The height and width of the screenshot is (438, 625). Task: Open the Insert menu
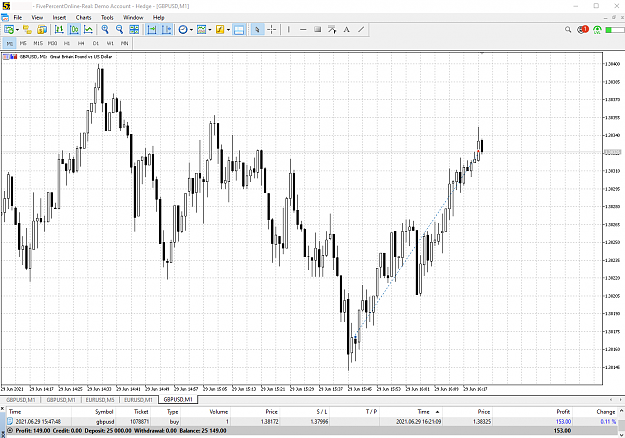coord(59,18)
